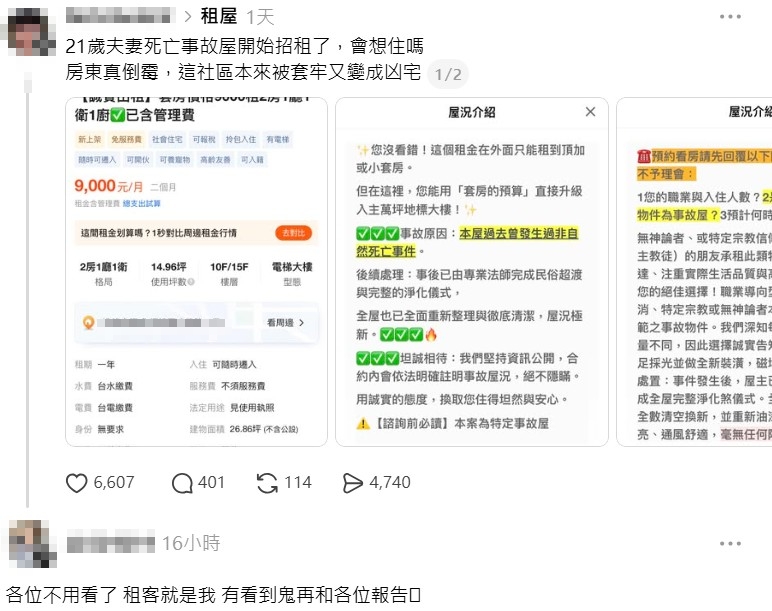Tap the orange 去對比 button
The height and width of the screenshot is (611, 772).
coord(293,233)
